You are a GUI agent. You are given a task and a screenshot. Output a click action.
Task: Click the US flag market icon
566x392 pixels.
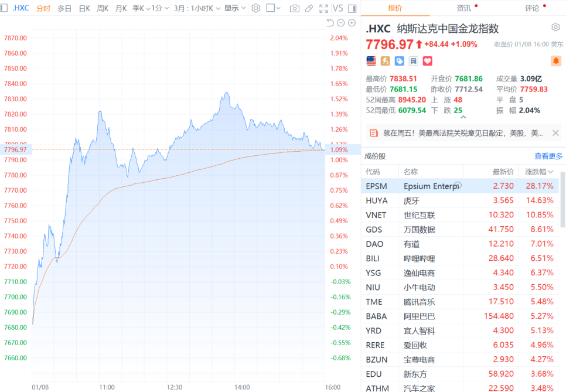371,61
